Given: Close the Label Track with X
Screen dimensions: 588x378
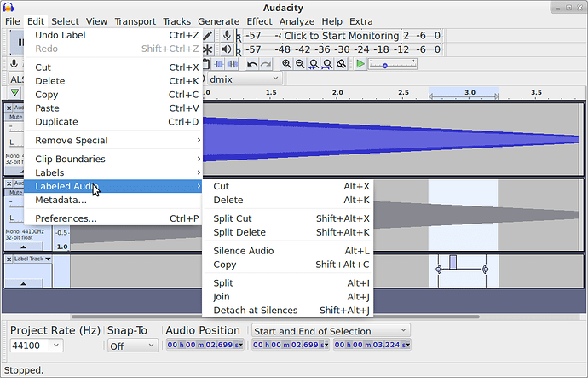Looking at the screenshot, I should (x=9, y=259).
